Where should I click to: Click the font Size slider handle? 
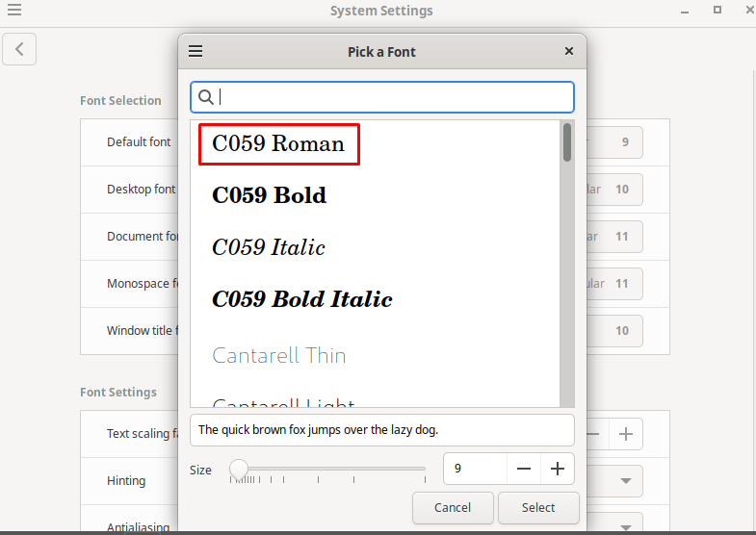[239, 469]
